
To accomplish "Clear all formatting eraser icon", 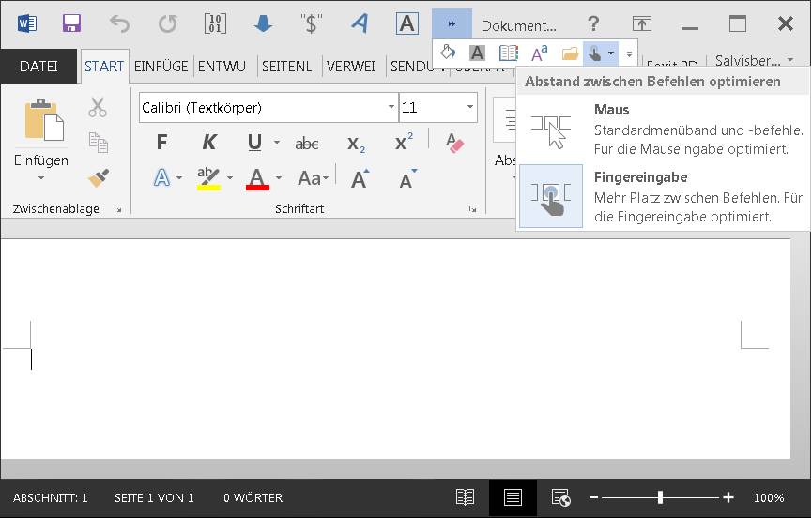I will pos(454,143).
